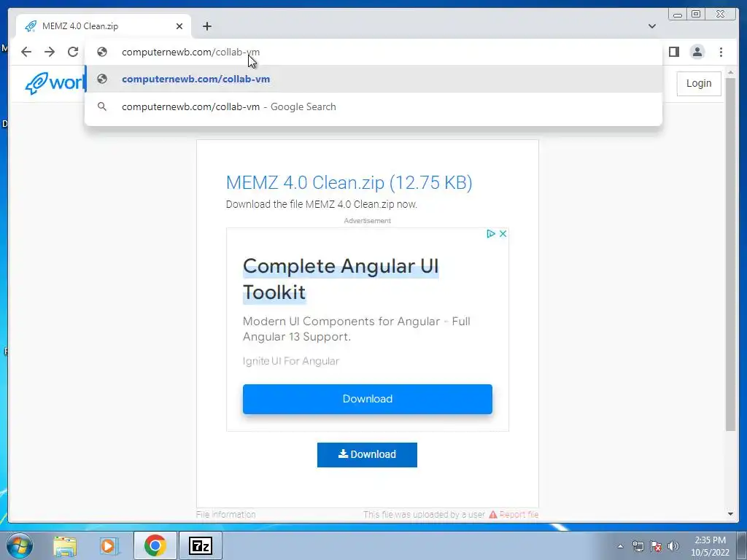747x560 pixels.
Task: Click the 'Download the file MEMZ 4.0 Clean.zip now' text
Action: coord(322,204)
